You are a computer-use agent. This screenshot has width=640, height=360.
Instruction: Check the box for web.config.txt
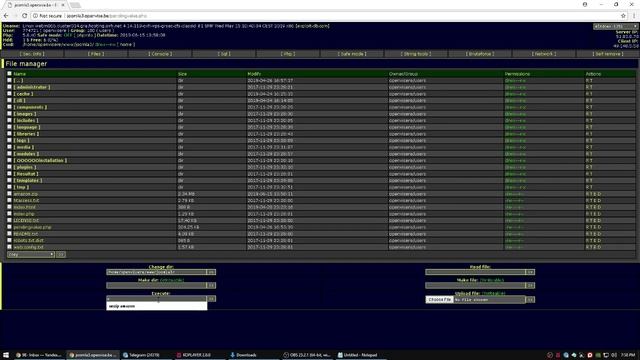tap(9, 247)
